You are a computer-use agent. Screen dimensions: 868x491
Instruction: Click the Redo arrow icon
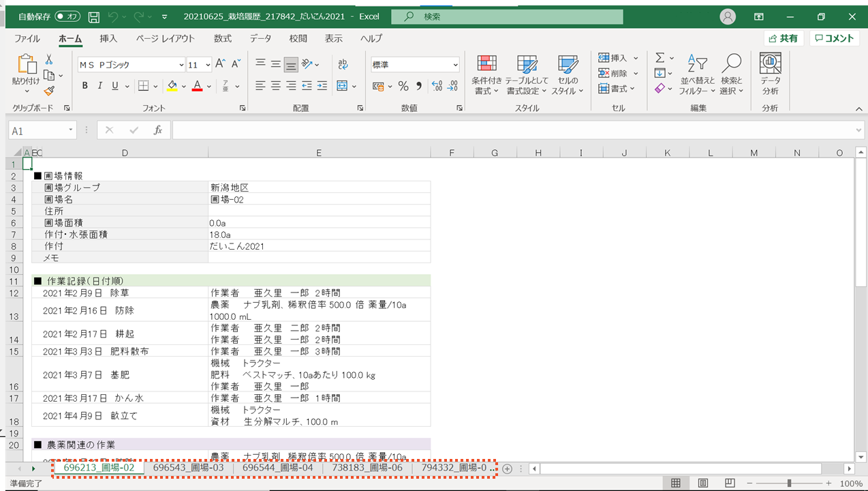(140, 16)
